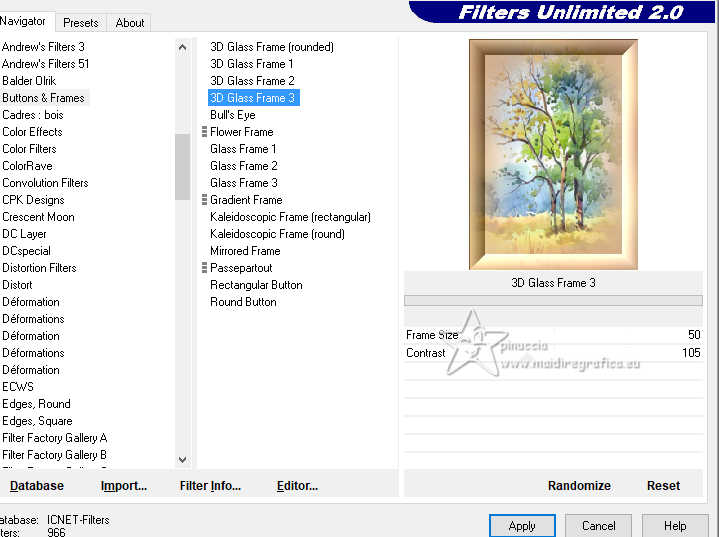The height and width of the screenshot is (537, 719).
Task: Select Andrew's Filters 51 category
Action: click(45, 64)
